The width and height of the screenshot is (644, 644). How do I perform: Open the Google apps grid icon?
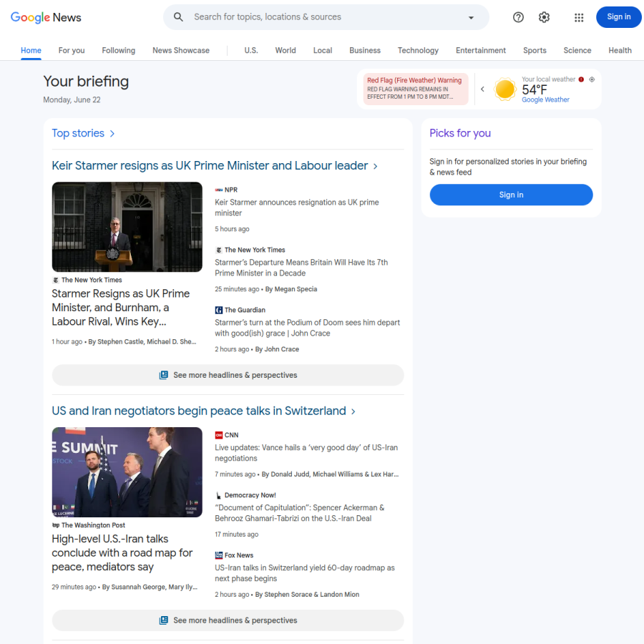click(579, 17)
